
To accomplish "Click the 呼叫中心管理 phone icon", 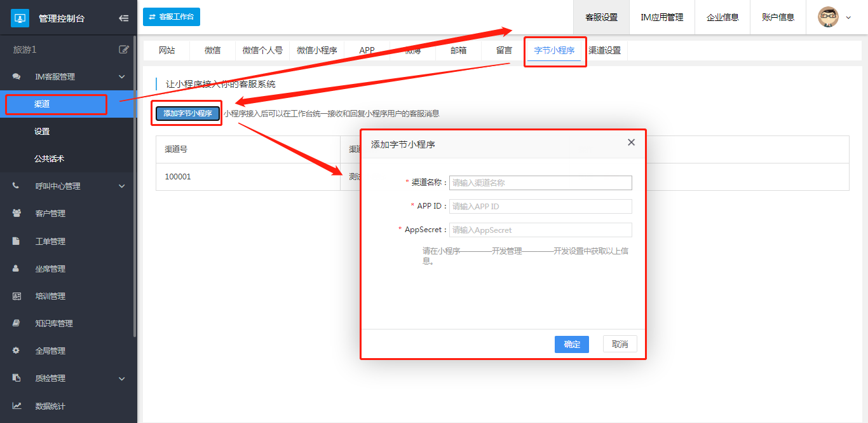I will point(17,186).
